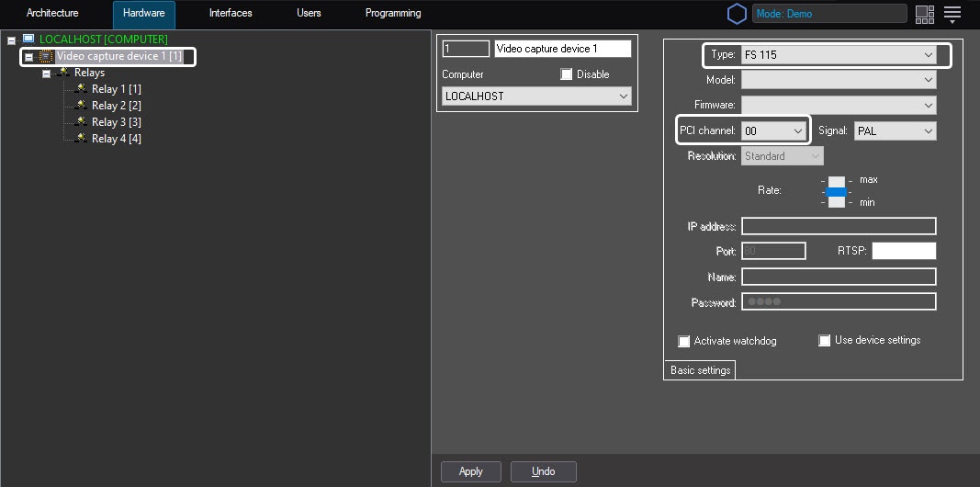Open the Computer LOCALHOST dropdown
980x487 pixels.
pos(537,96)
